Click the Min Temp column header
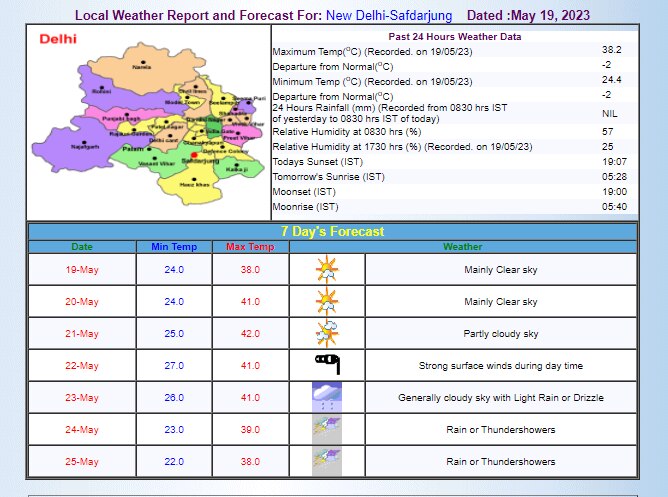668x497 pixels. [x=174, y=247]
